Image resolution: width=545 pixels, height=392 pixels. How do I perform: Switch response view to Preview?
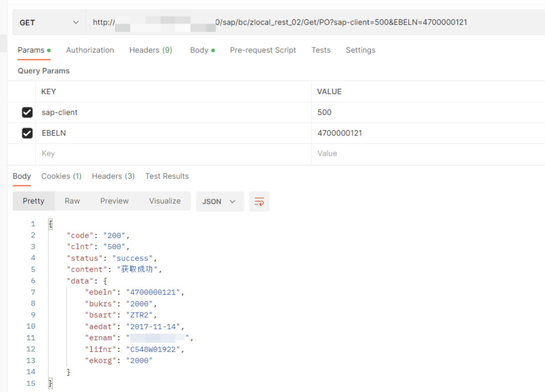(115, 201)
